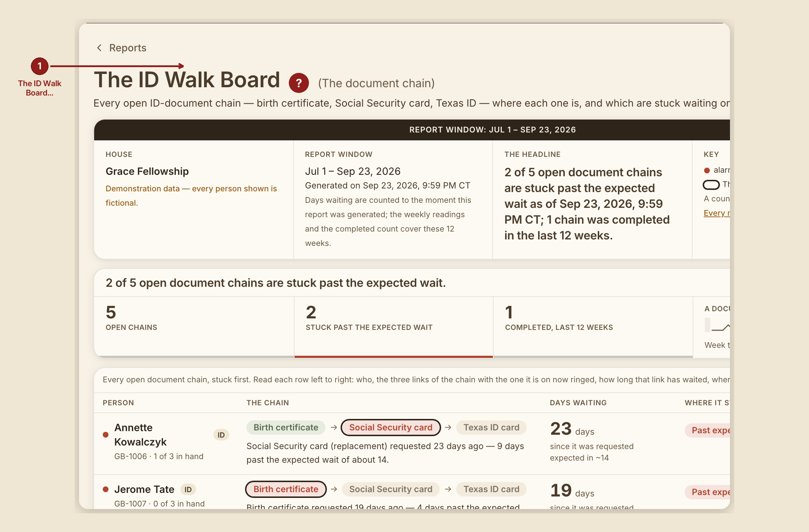Click Annette's ringed Social Security card chip
This screenshot has width=809, height=532.
[391, 427]
